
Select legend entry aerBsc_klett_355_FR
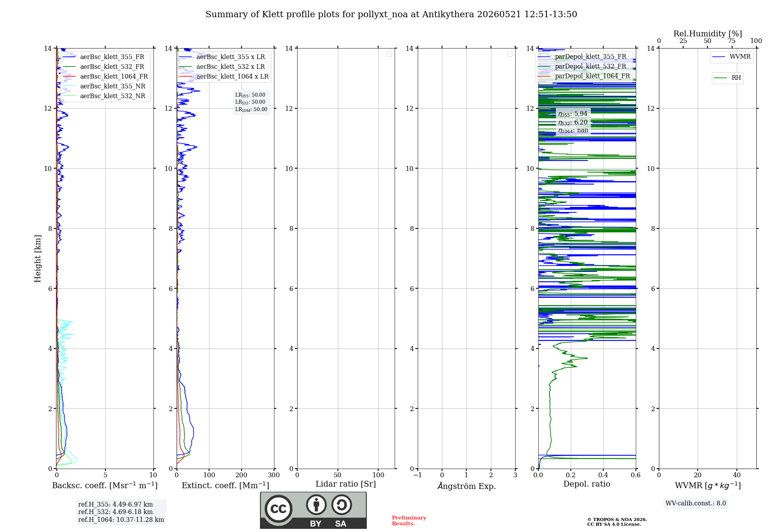point(105,57)
